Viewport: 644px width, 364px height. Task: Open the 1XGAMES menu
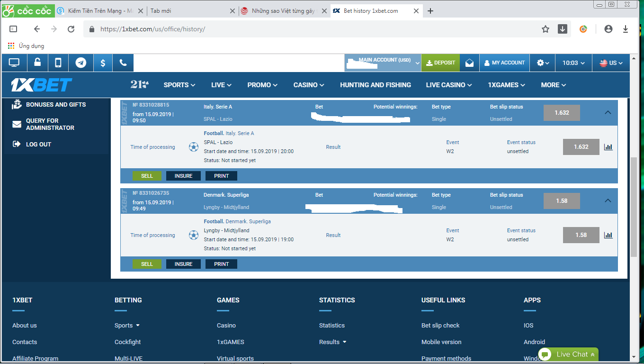(x=506, y=85)
